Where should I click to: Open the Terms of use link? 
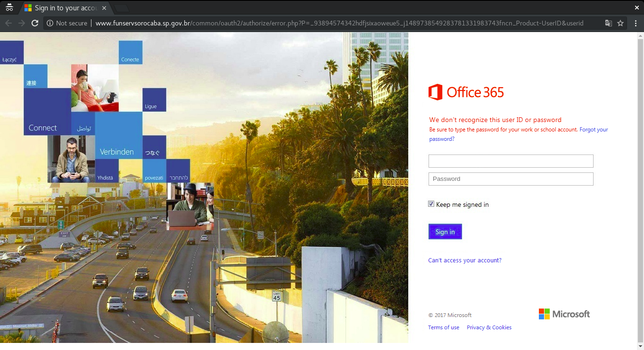(444, 327)
